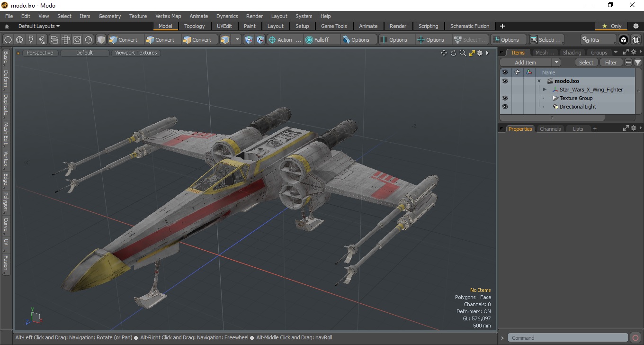
Task: Click the Add Item button
Action: click(526, 63)
